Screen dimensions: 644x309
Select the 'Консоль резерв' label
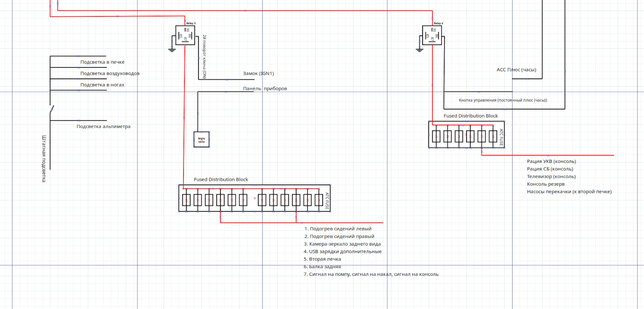tap(546, 184)
